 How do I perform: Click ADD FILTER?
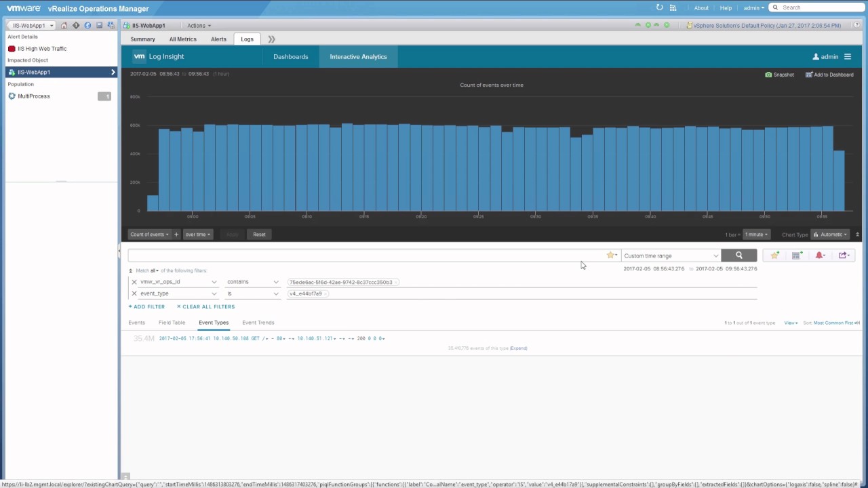coord(146,307)
